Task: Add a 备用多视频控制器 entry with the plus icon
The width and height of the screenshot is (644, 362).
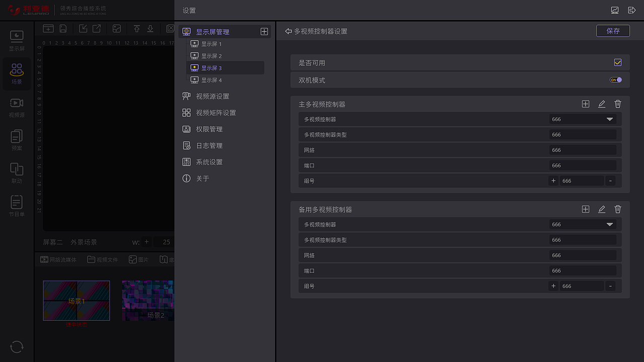Action: pos(586,209)
